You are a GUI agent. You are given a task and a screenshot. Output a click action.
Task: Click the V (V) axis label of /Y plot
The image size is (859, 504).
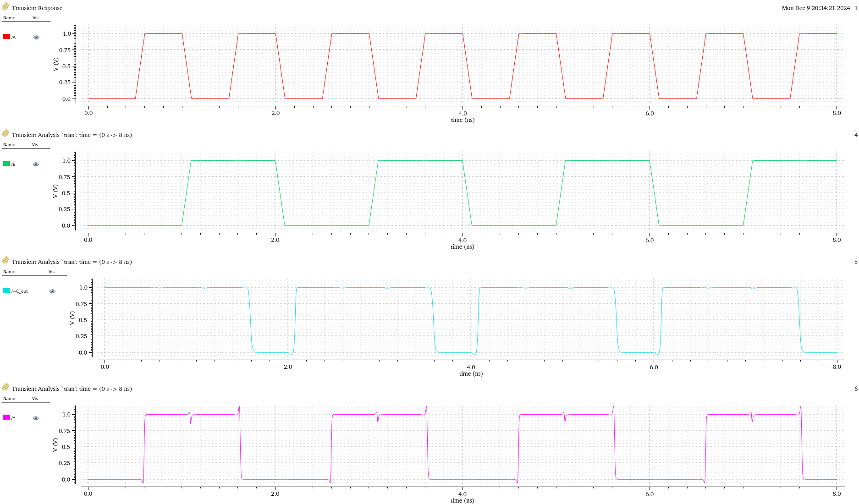point(55,445)
